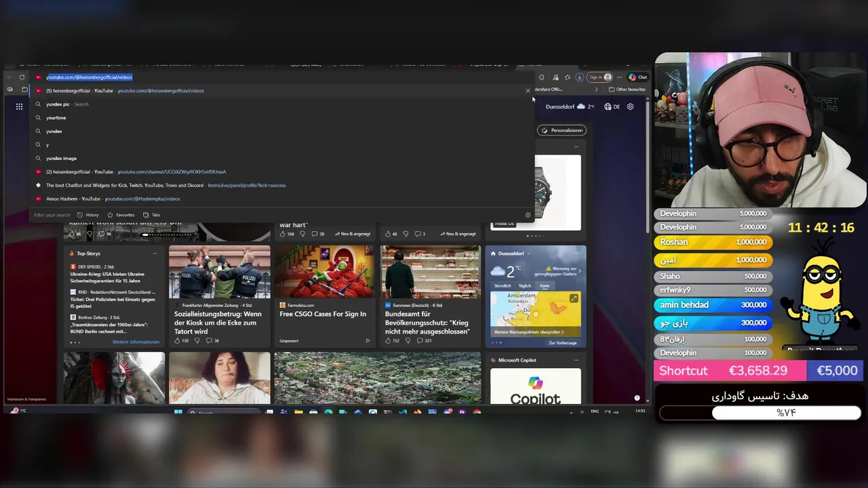Expand the weather map to full view
Screen dimensions: 868x488
(574, 298)
